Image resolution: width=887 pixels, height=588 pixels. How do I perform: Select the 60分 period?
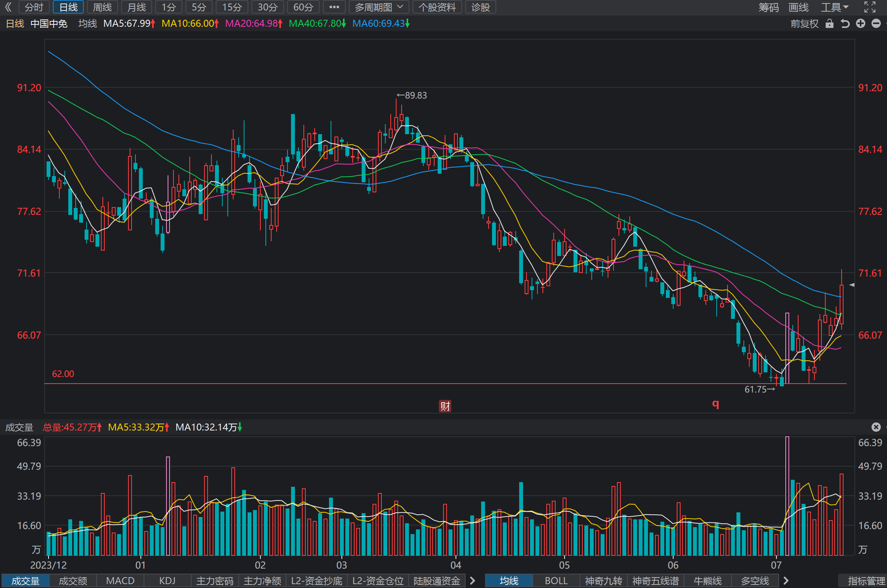tap(303, 7)
